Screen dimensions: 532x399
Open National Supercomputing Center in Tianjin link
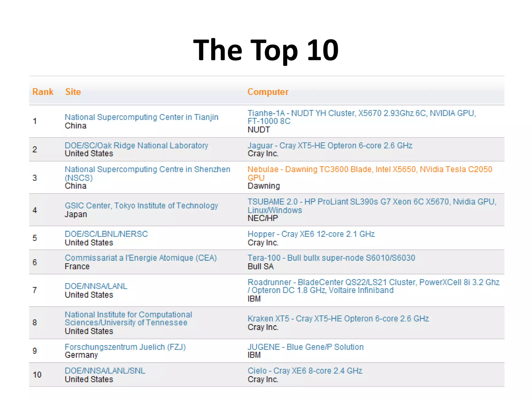142,117
